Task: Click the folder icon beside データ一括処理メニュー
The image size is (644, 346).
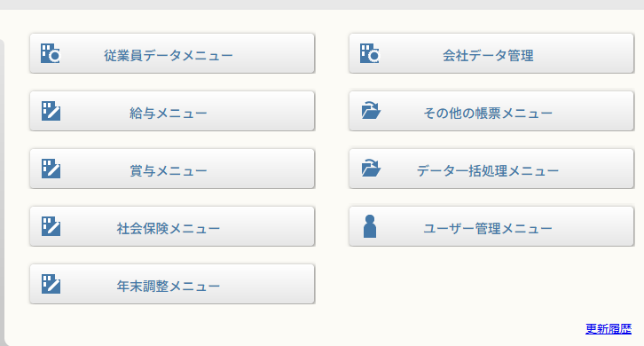Action: tap(371, 168)
